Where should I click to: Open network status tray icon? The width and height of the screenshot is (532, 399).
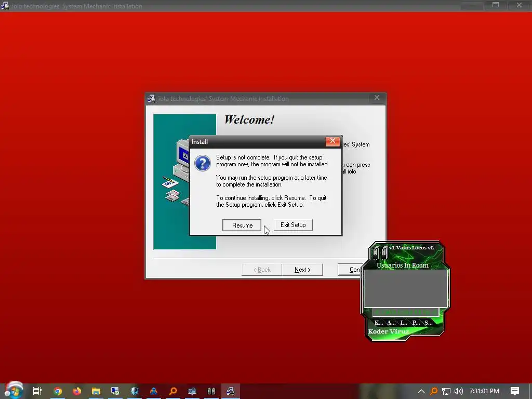coord(446,391)
